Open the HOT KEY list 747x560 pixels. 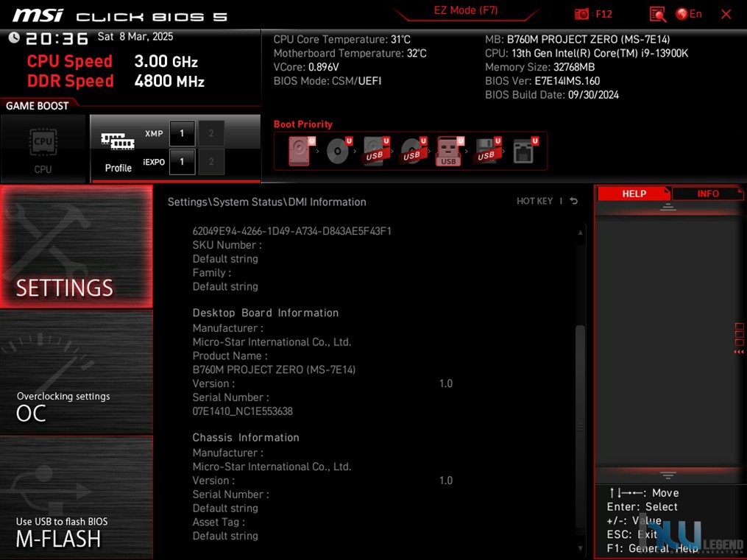(x=534, y=201)
